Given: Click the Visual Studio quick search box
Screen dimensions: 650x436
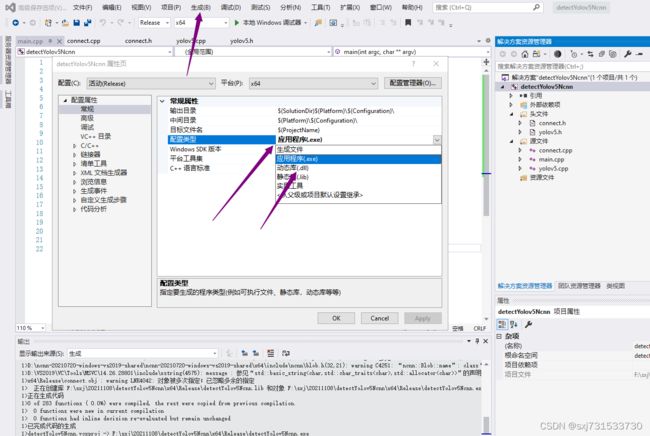Looking at the screenshot, I should (x=488, y=7).
